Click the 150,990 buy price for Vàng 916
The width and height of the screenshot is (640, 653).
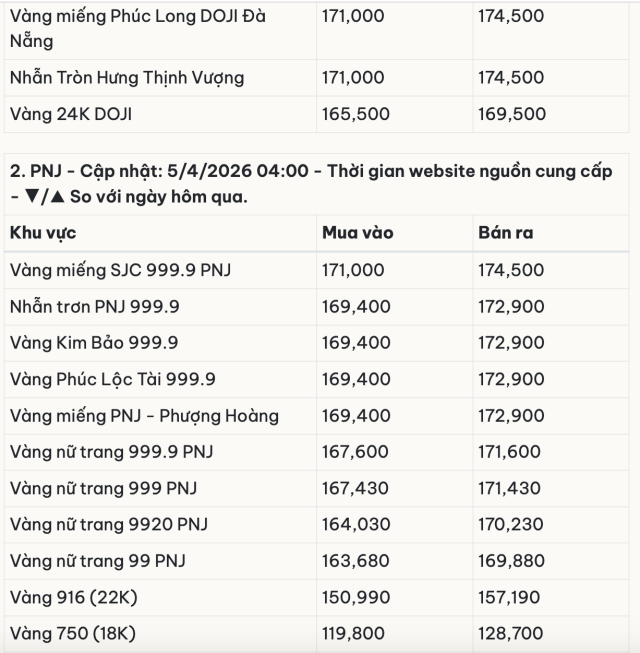pos(355,598)
